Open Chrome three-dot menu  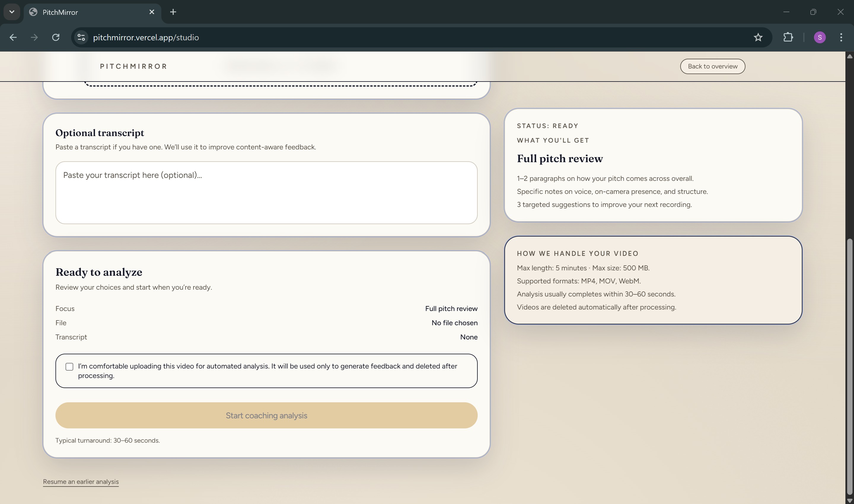click(x=841, y=37)
